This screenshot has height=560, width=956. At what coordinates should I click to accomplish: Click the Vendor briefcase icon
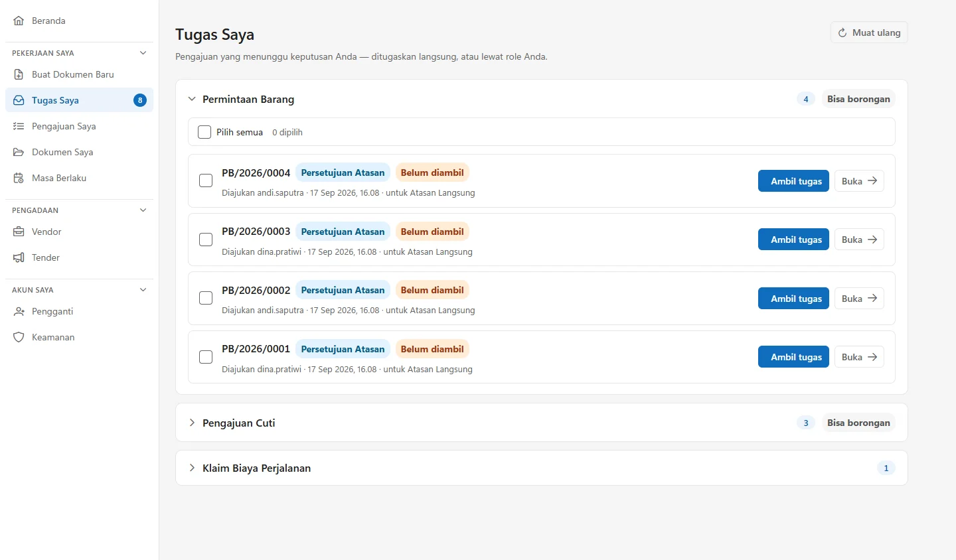19,232
